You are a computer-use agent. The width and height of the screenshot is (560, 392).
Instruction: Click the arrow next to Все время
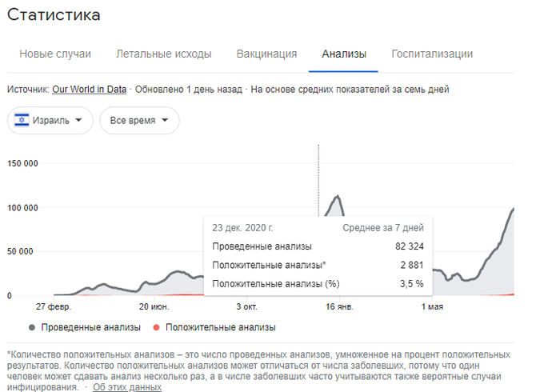point(164,121)
